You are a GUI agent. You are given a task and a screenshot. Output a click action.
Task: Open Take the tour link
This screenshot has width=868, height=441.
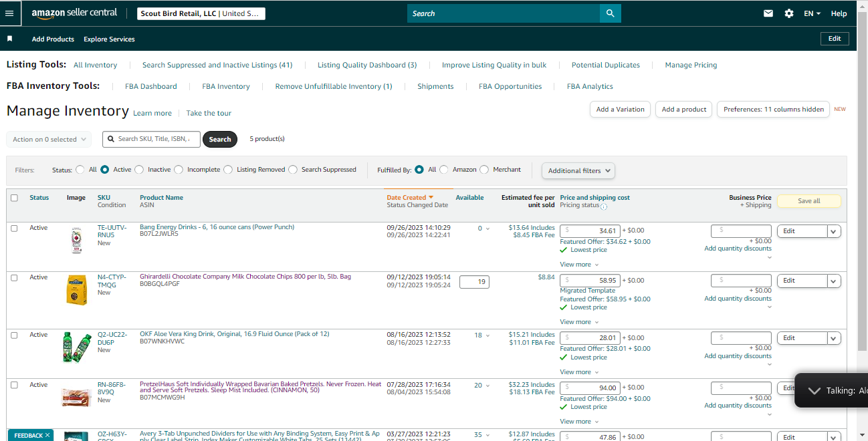209,113
